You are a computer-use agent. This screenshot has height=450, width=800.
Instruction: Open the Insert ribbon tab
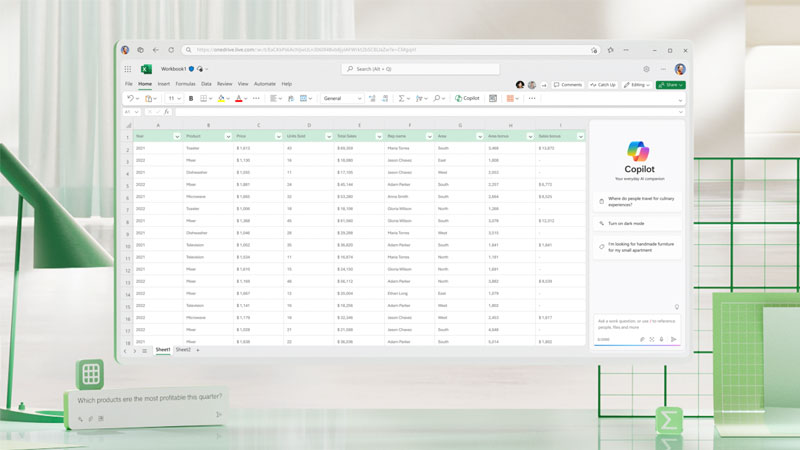(163, 84)
